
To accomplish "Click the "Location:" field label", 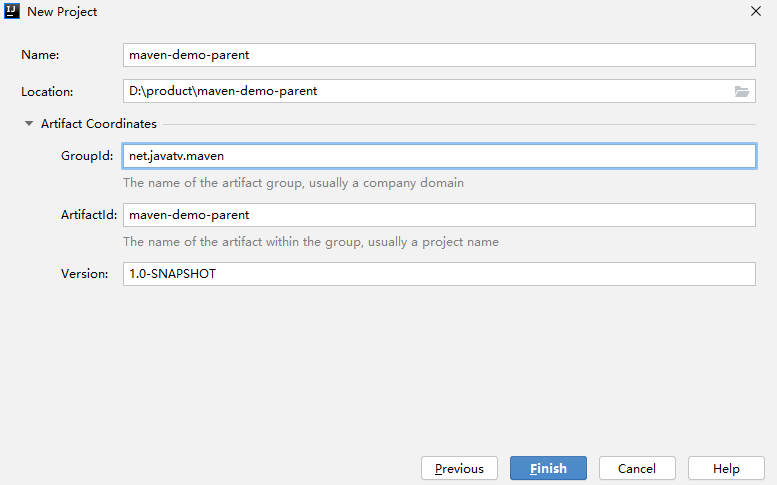I will tap(47, 91).
